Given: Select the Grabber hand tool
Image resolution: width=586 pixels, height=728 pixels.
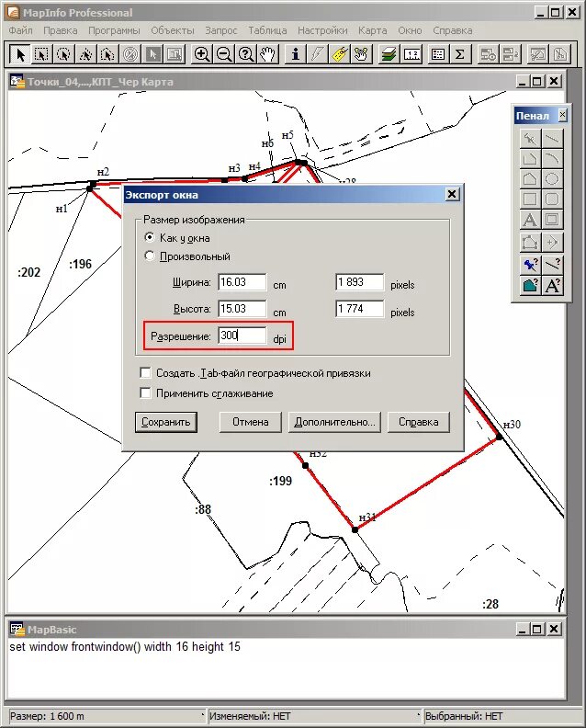Looking at the screenshot, I should tap(267, 54).
